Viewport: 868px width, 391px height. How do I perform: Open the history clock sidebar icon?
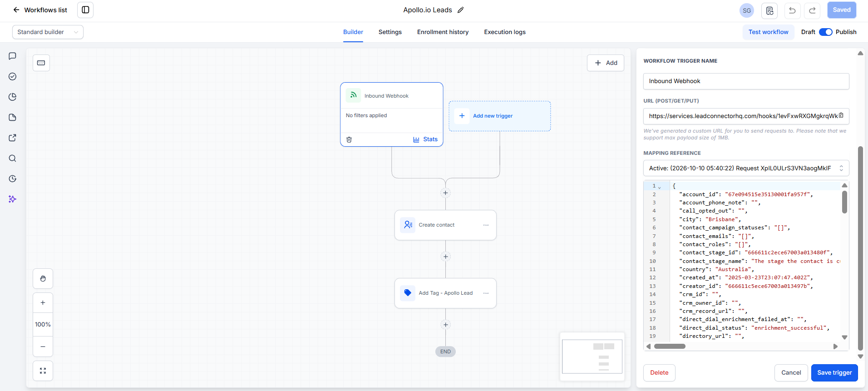point(13,178)
